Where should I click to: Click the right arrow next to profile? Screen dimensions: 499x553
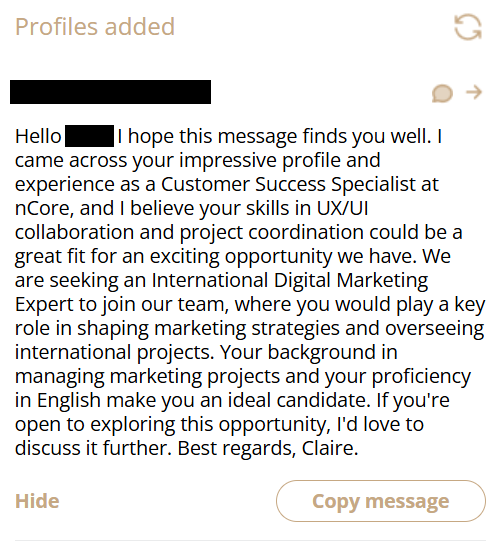click(474, 92)
